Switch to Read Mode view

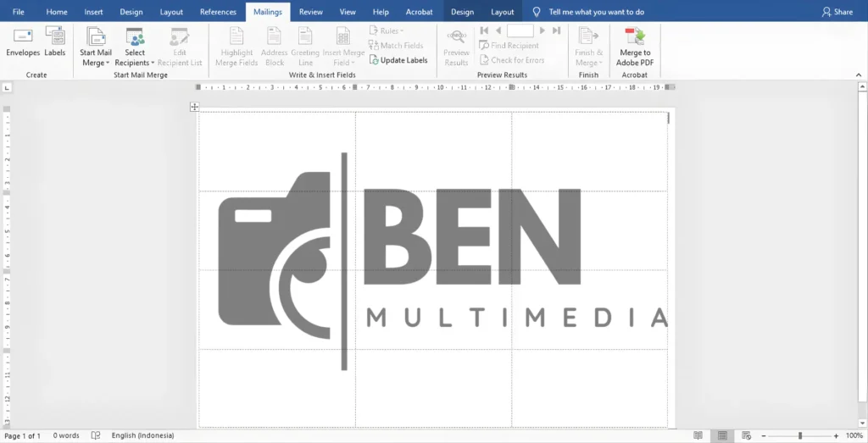(698, 435)
